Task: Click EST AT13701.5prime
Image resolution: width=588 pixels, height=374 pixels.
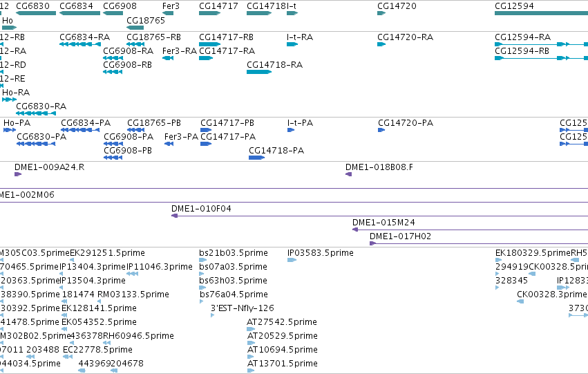Action: tap(251, 371)
